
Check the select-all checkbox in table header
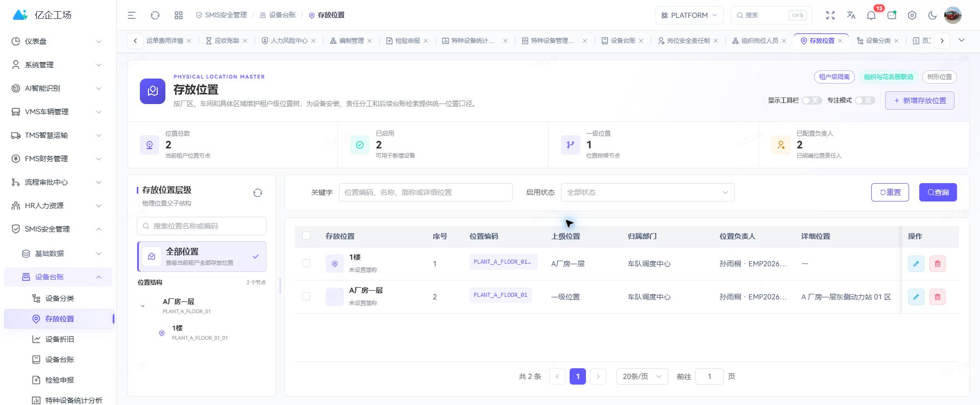point(306,236)
